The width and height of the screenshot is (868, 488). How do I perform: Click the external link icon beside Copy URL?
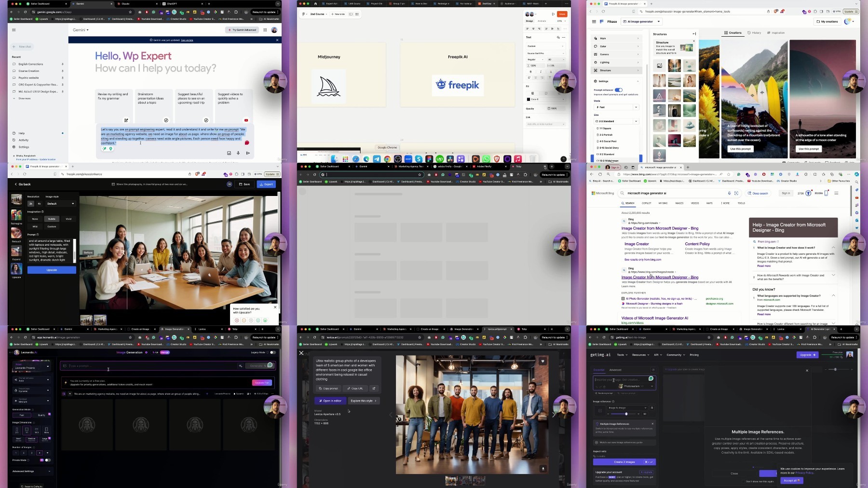coord(374,388)
